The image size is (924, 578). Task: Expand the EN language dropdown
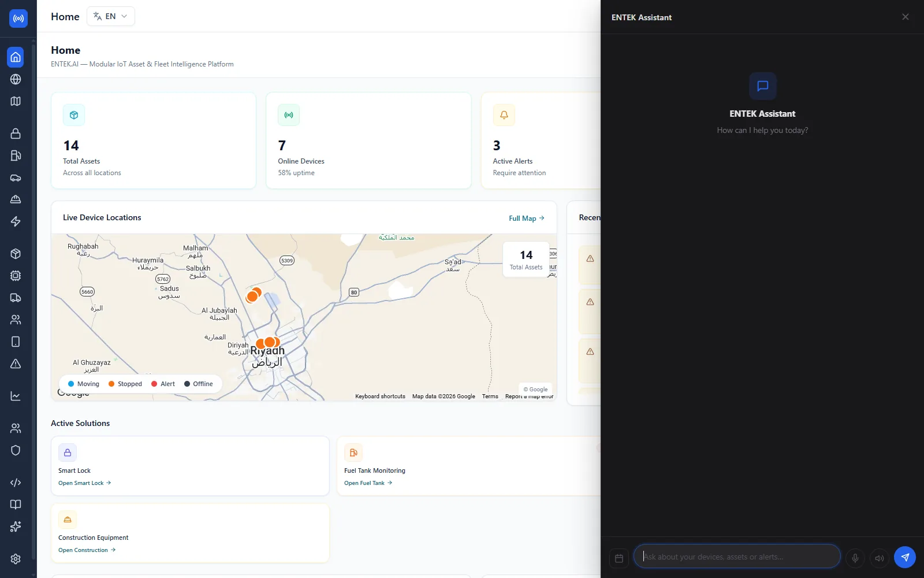[111, 16]
